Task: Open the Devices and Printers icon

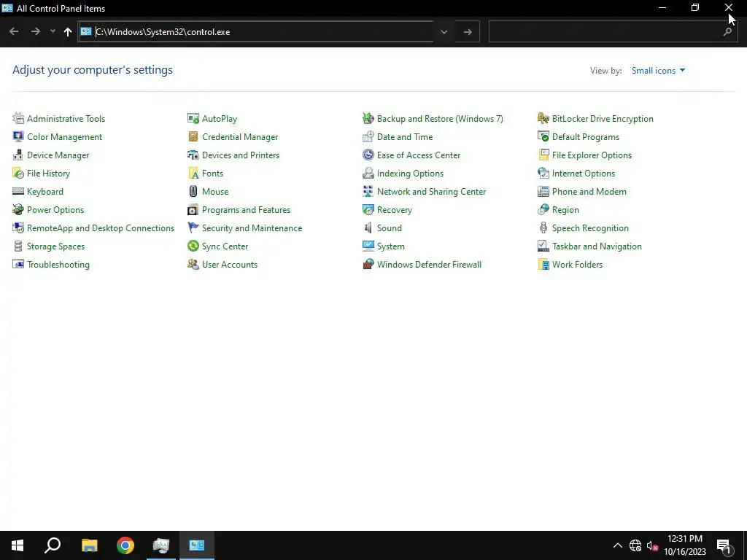Action: (193, 155)
